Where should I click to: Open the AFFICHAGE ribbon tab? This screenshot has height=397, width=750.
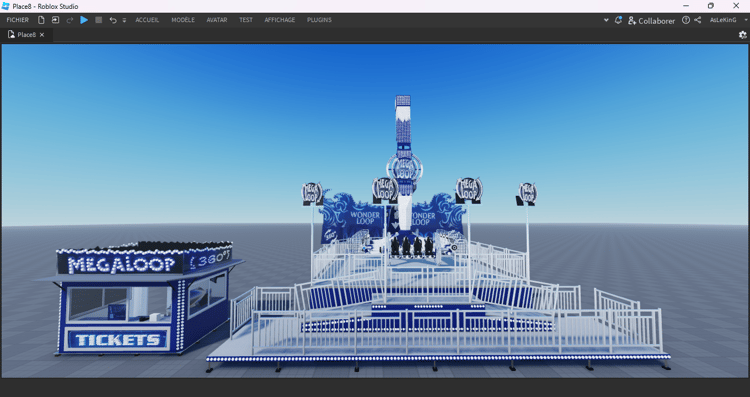pyautogui.click(x=280, y=20)
